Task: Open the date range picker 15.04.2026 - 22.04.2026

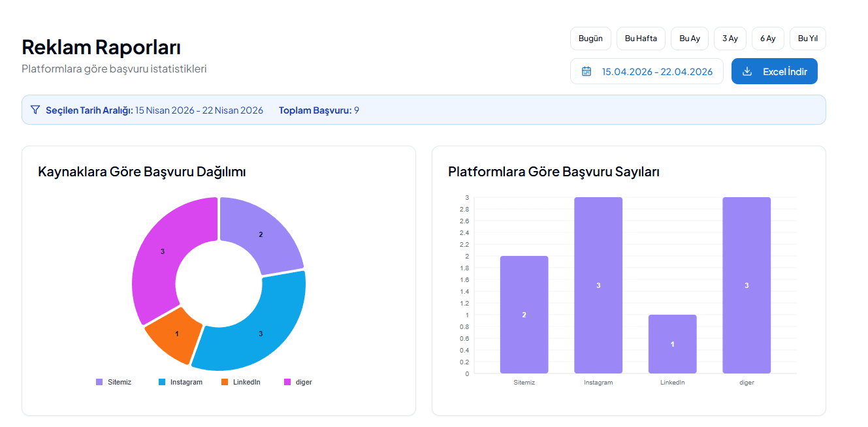Action: [x=647, y=71]
